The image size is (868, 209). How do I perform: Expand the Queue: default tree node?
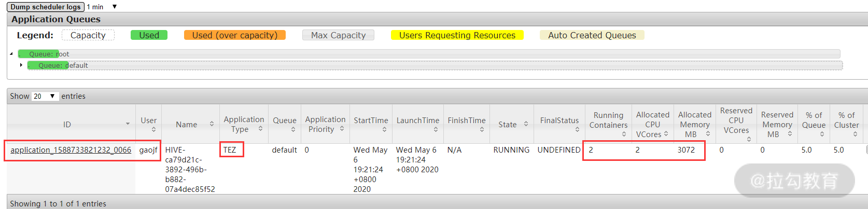21,65
